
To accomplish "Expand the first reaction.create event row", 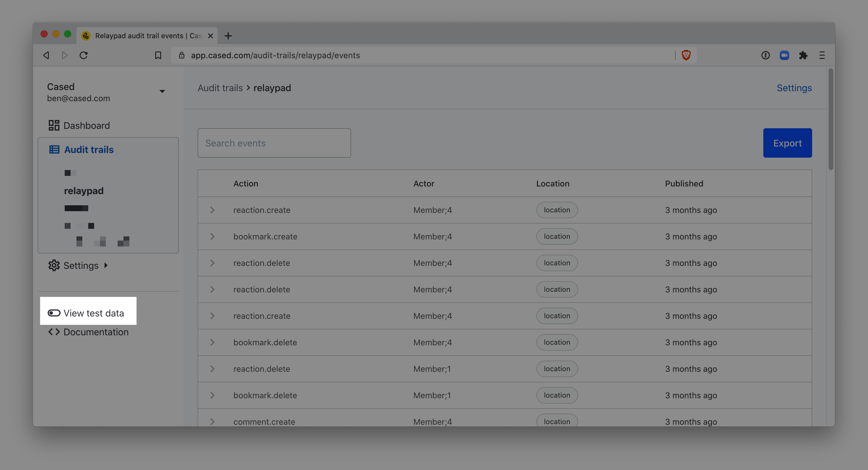I will 212,210.
